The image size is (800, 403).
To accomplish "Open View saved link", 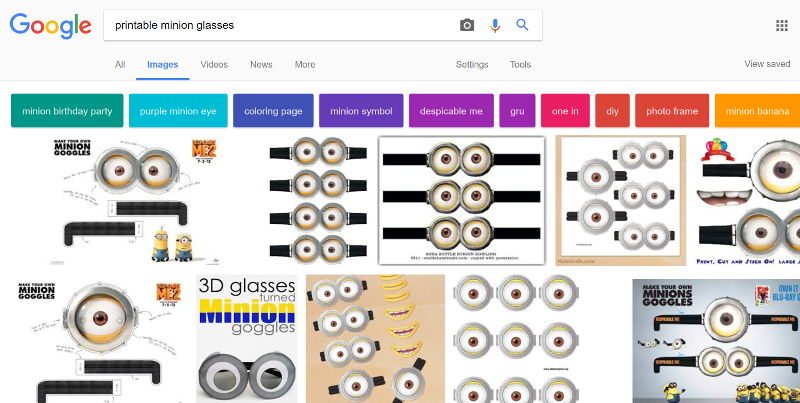I will tap(767, 64).
